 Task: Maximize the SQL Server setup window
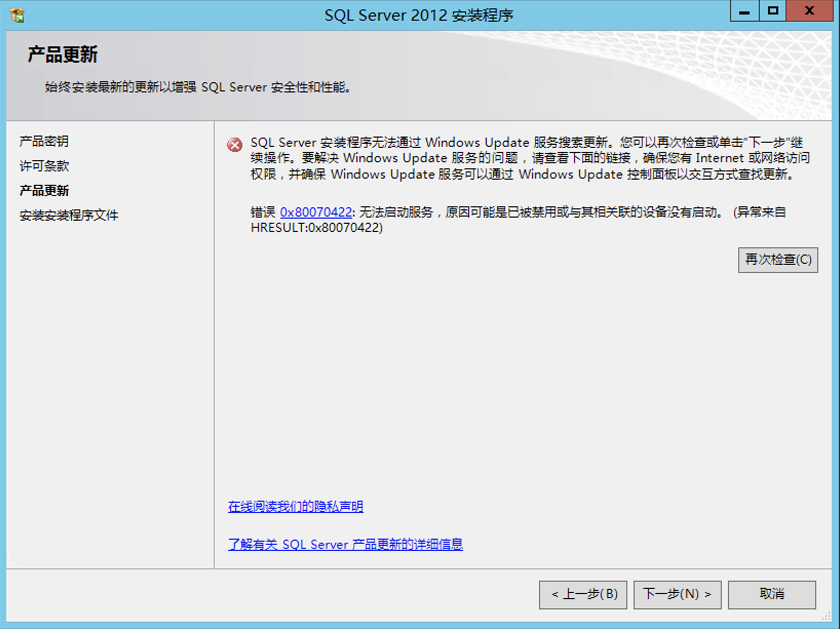pyautogui.click(x=773, y=11)
